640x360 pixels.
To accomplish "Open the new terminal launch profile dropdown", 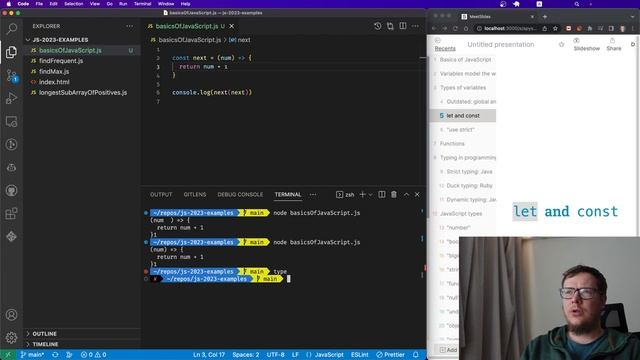I will pos(371,195).
